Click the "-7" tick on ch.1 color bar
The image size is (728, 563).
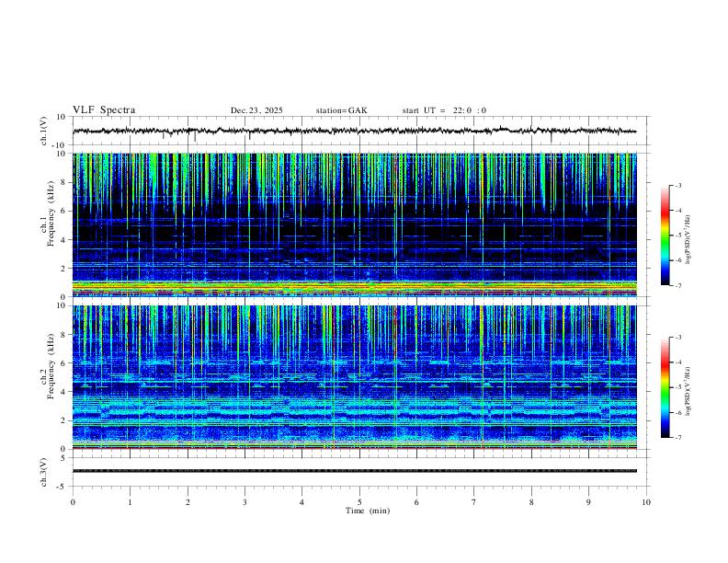677,285
